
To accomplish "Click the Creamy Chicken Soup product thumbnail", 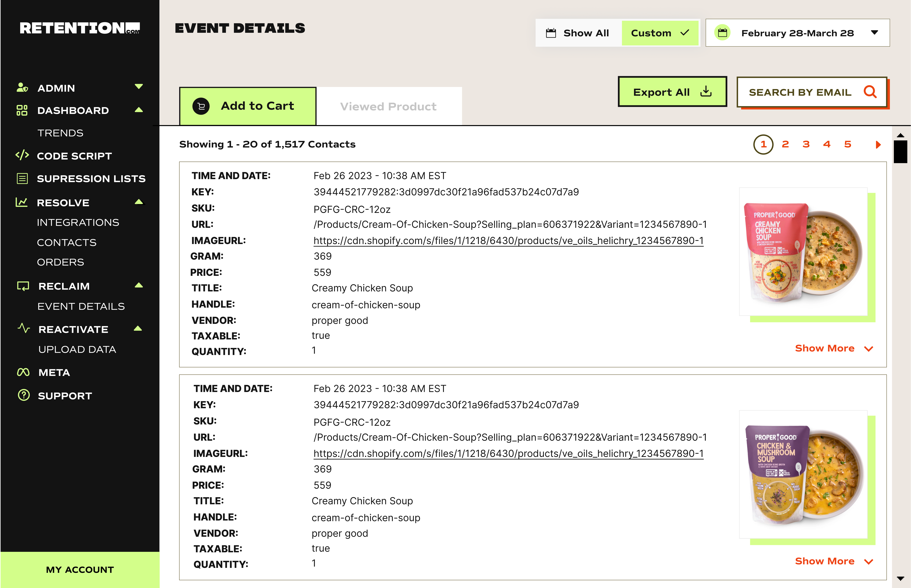I will pos(803,252).
